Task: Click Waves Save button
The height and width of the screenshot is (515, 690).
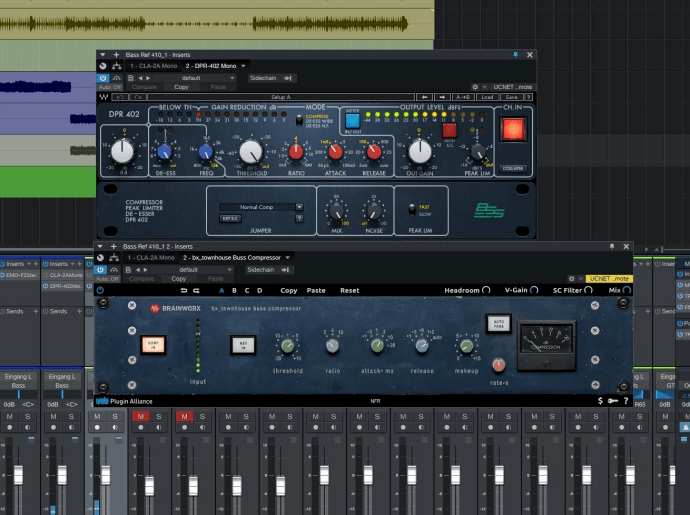Action: [x=511, y=97]
